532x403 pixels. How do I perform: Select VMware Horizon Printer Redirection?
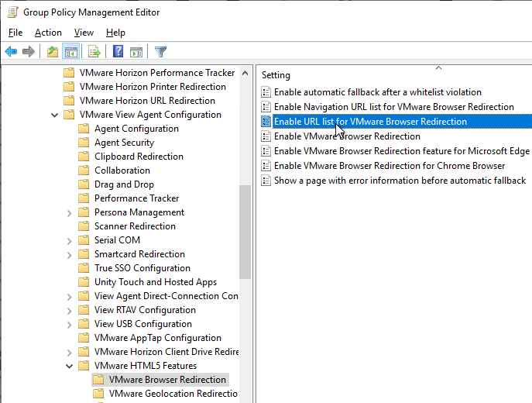point(153,87)
